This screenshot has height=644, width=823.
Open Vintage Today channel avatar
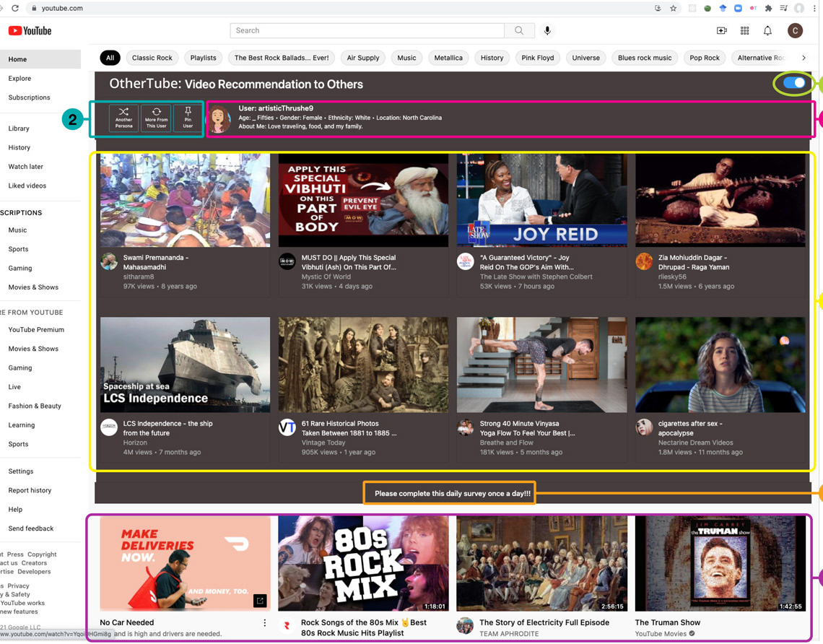coord(287,427)
